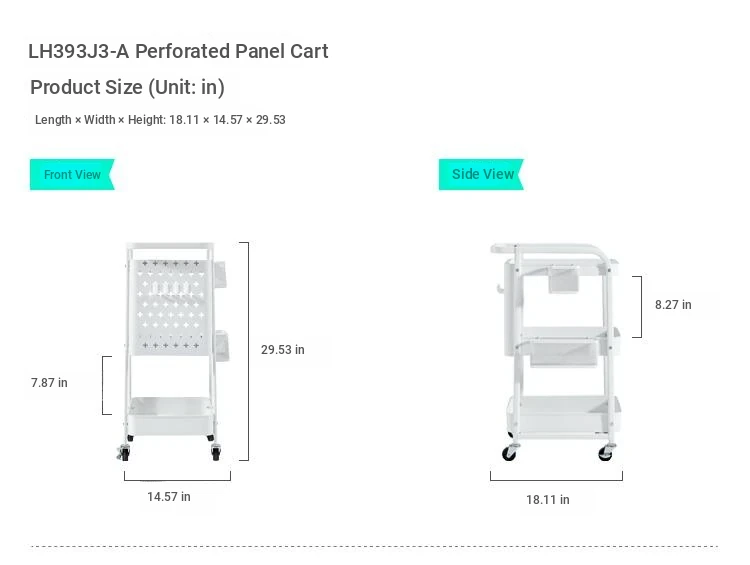Click the 14.57 in width label
The width and height of the screenshot is (750, 565).
tap(169, 497)
